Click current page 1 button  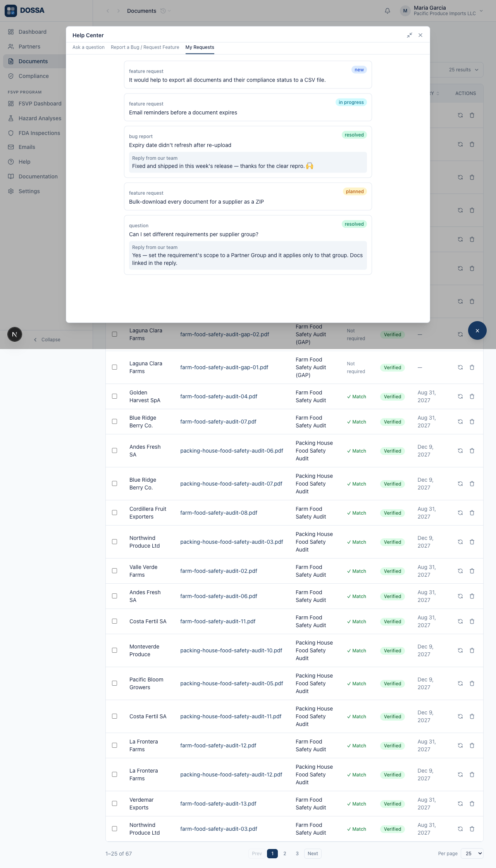272,854
